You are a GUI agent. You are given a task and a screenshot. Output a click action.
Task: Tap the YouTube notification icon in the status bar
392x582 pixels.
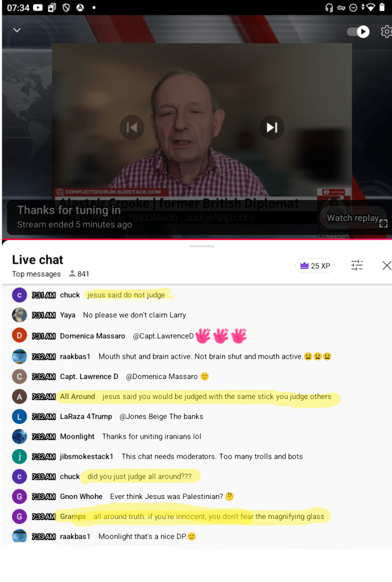38,7
